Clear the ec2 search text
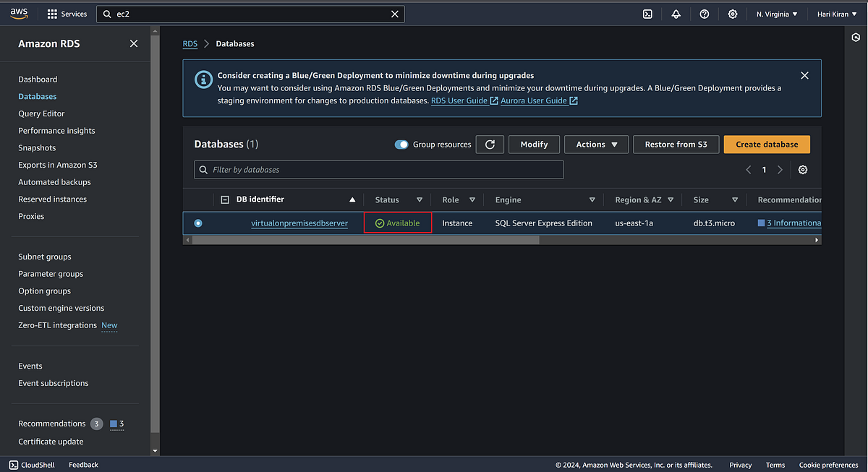 394,13
